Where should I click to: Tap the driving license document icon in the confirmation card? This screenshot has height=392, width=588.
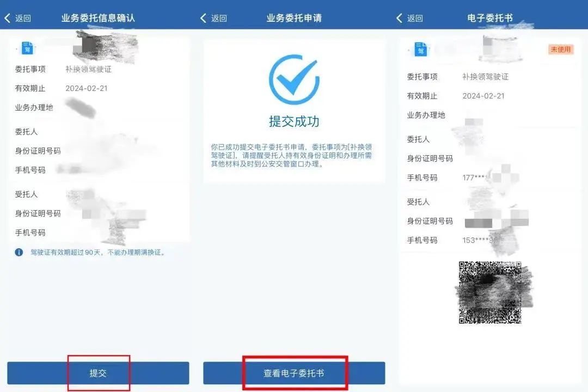27,48
